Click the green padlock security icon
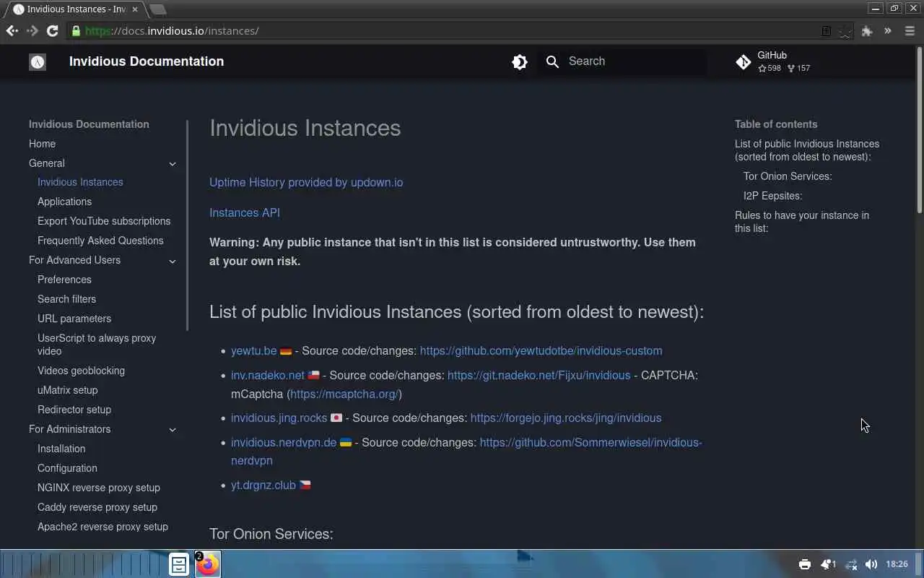The image size is (924, 578). pos(76,31)
